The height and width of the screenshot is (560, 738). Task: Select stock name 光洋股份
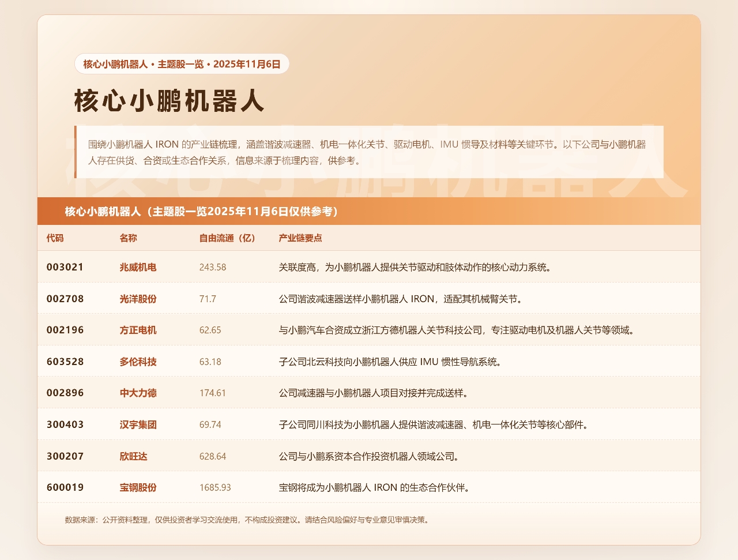point(138,299)
